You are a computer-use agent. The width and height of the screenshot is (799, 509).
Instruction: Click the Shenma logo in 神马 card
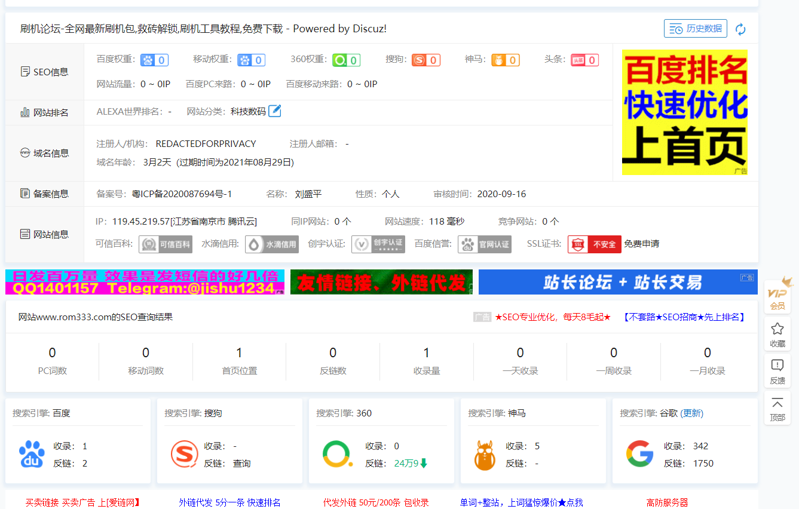point(485,455)
